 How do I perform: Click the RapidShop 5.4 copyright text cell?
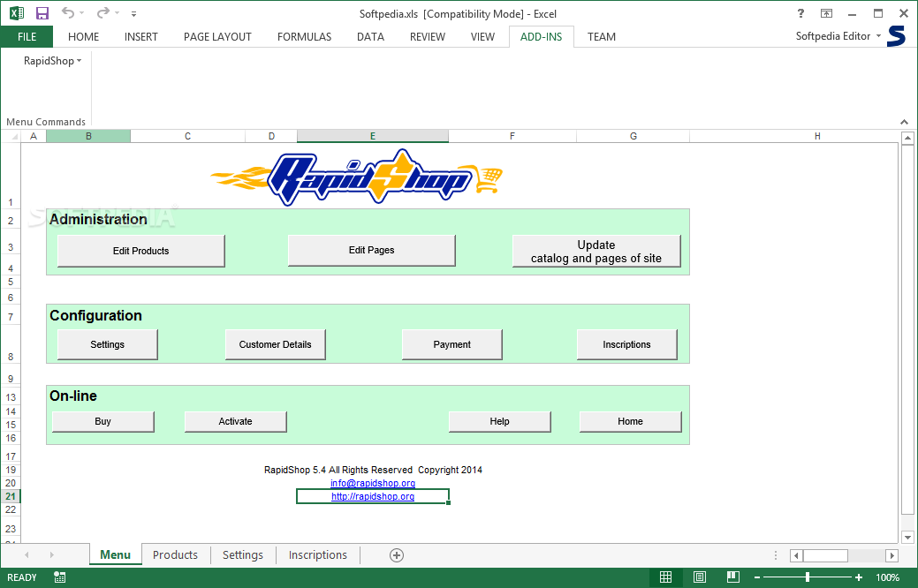373,470
